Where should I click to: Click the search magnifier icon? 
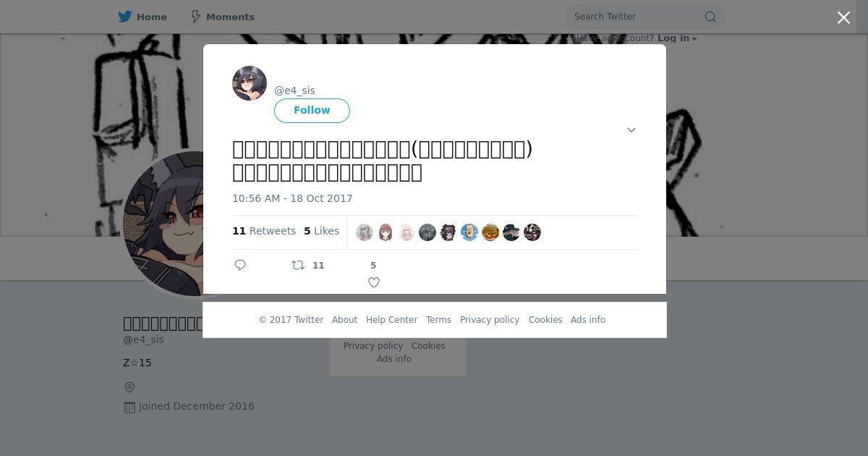pos(710,17)
